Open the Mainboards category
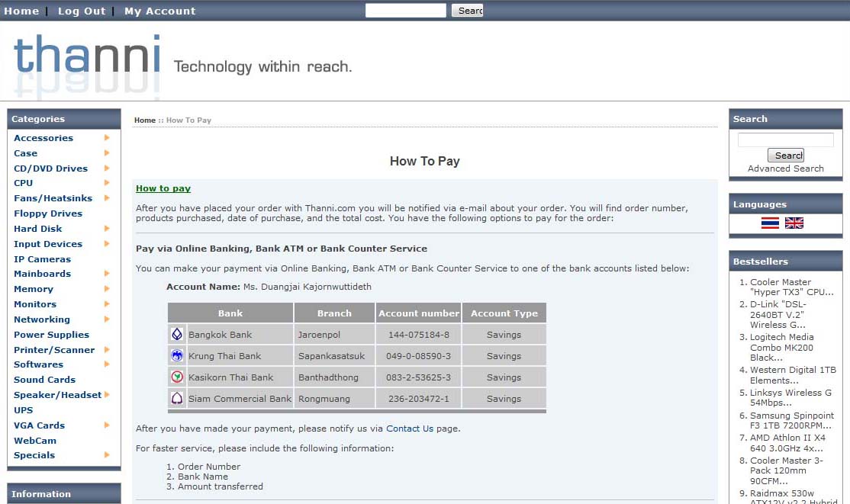Image resolution: width=850 pixels, height=504 pixels. click(x=42, y=274)
